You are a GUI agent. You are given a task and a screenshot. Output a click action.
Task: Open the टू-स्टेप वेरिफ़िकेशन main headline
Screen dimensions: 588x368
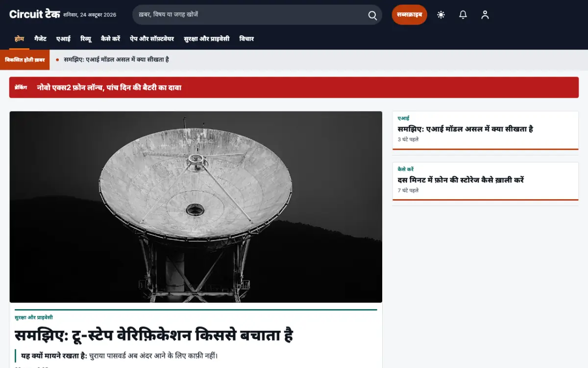[x=154, y=336]
